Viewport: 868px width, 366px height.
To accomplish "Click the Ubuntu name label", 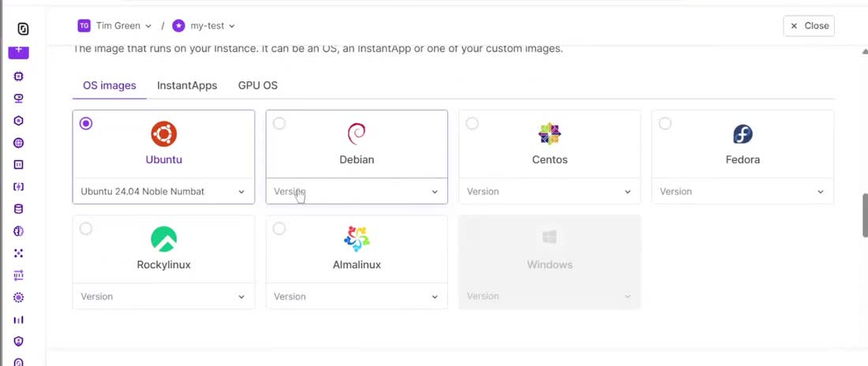I will (x=164, y=159).
